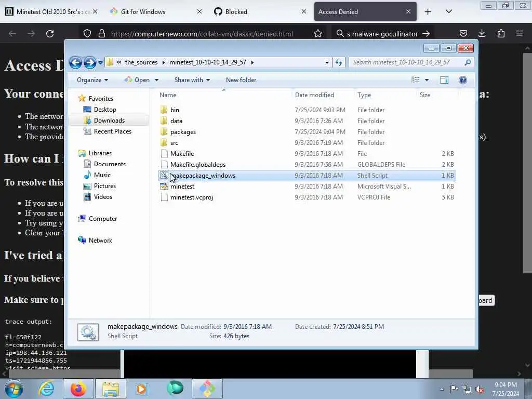Expand the view options dropdown arrow
Screen dimensions: 532x399
pos(427,80)
